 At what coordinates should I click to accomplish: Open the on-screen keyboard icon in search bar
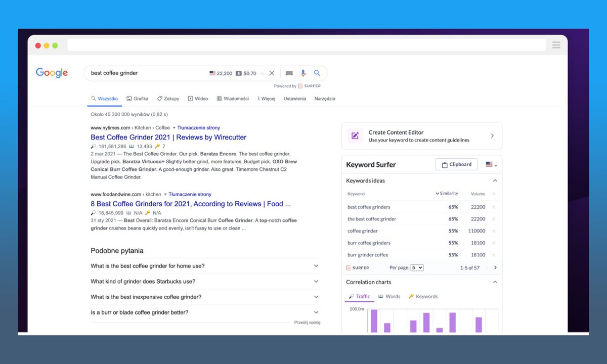289,73
